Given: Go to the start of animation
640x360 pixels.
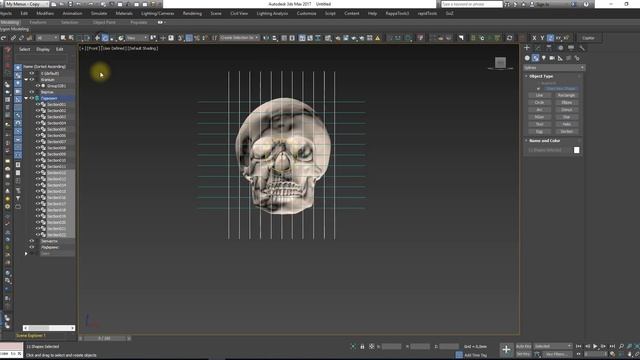Looking at the screenshot, I should 579,346.
